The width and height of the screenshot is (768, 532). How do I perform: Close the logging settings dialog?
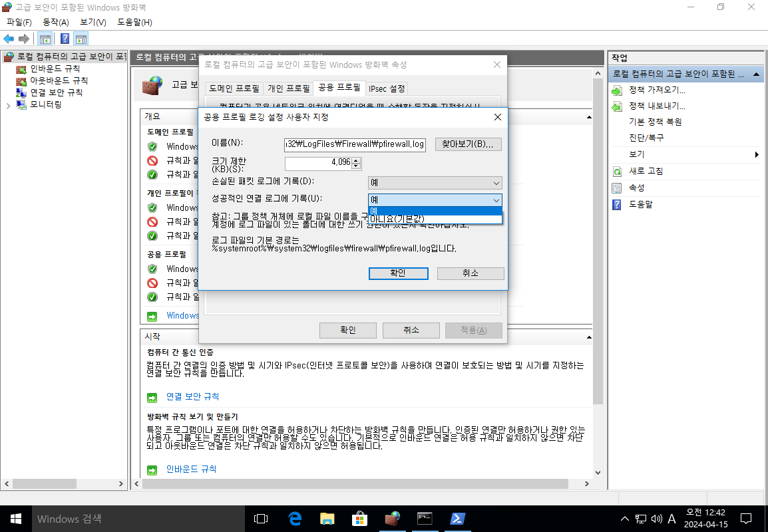498,118
